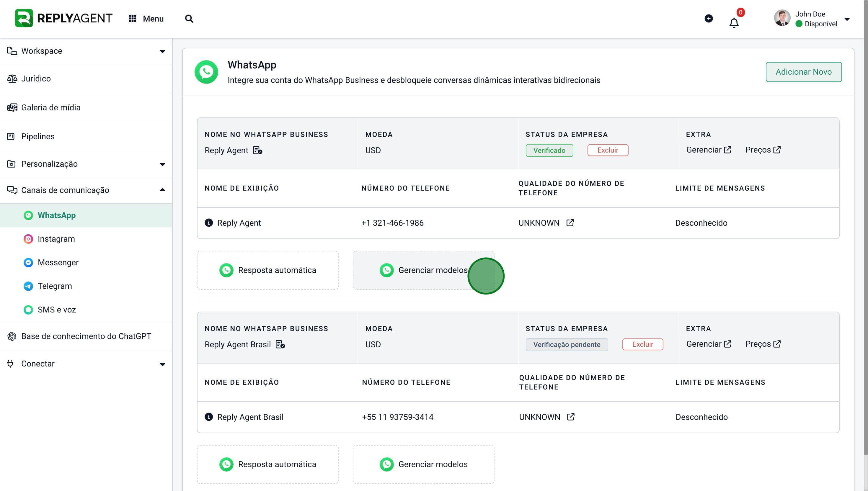
Task: Click edit icon next to Reply Agent Brasil name
Action: (280, 344)
